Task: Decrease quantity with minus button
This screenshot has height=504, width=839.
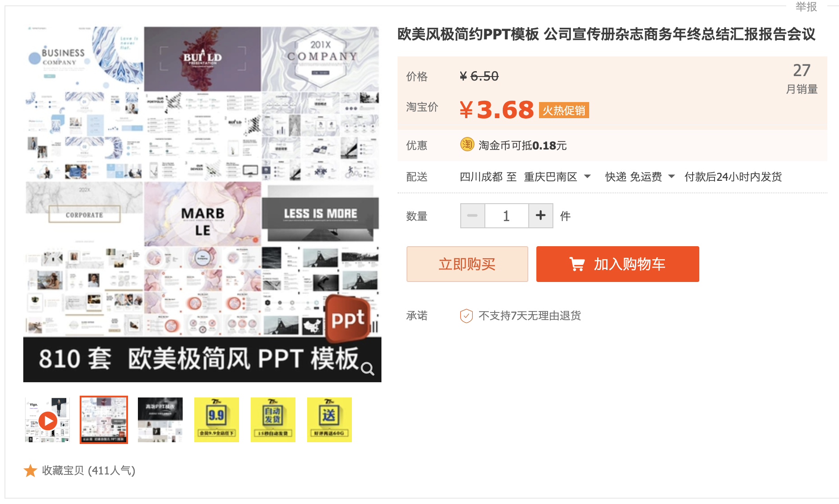Action: (x=472, y=216)
